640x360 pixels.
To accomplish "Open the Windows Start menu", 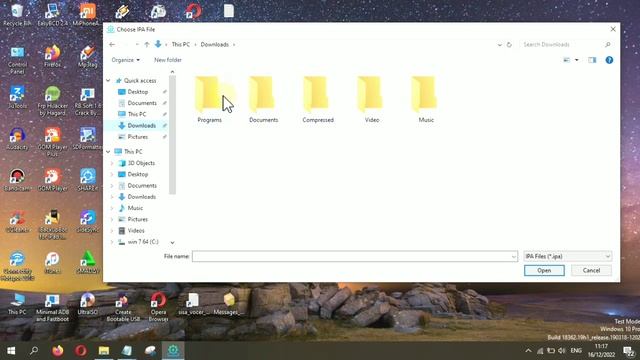I will 11,351.
